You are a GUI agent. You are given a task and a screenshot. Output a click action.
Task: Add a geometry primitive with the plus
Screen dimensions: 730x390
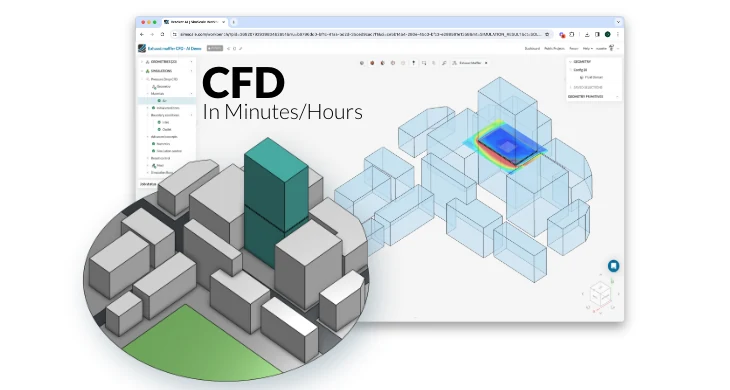617,96
